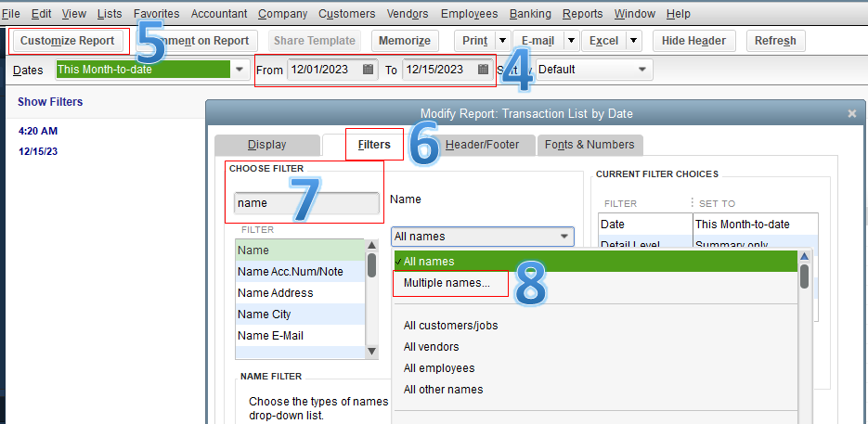Open the Dates range dropdown
Screen dimensions: 868x424
(240, 70)
